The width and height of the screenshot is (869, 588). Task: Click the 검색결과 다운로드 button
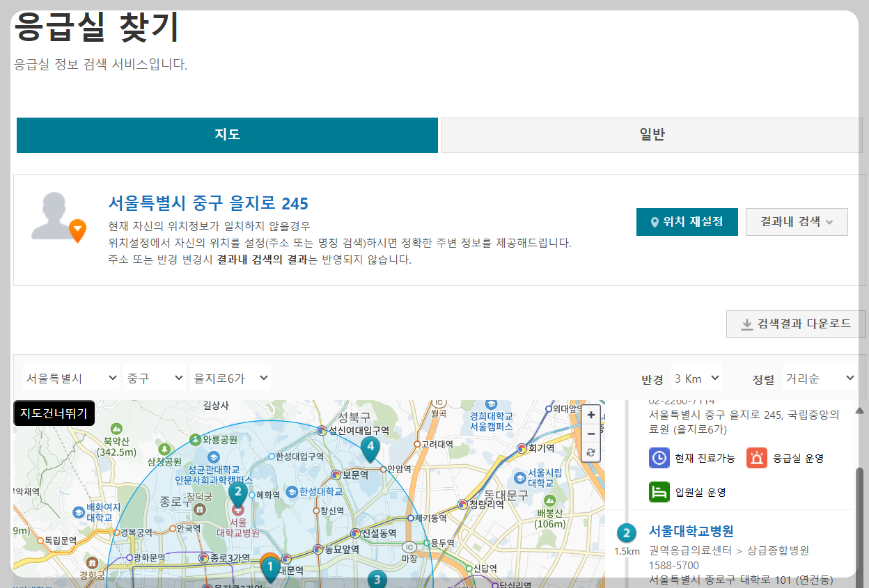pos(796,324)
